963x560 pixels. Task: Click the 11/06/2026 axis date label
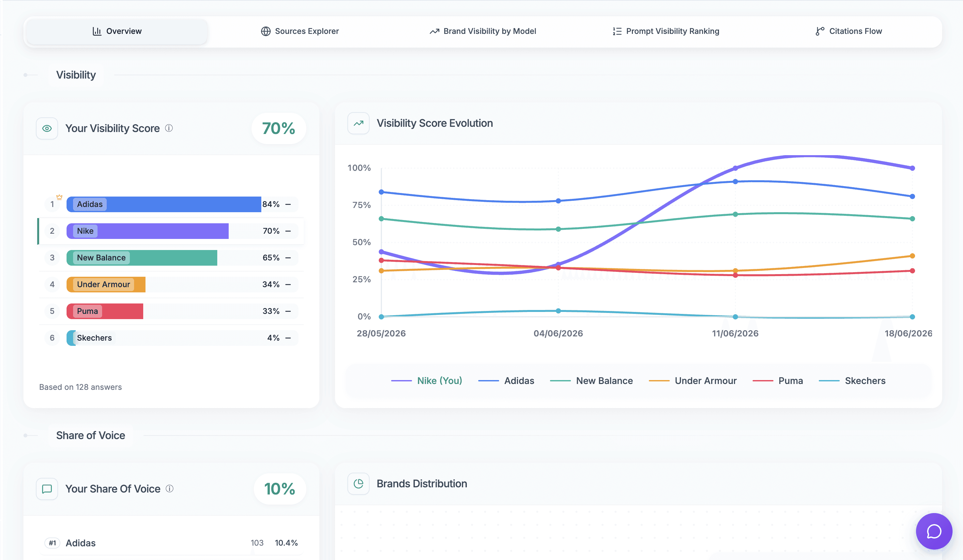pyautogui.click(x=735, y=333)
